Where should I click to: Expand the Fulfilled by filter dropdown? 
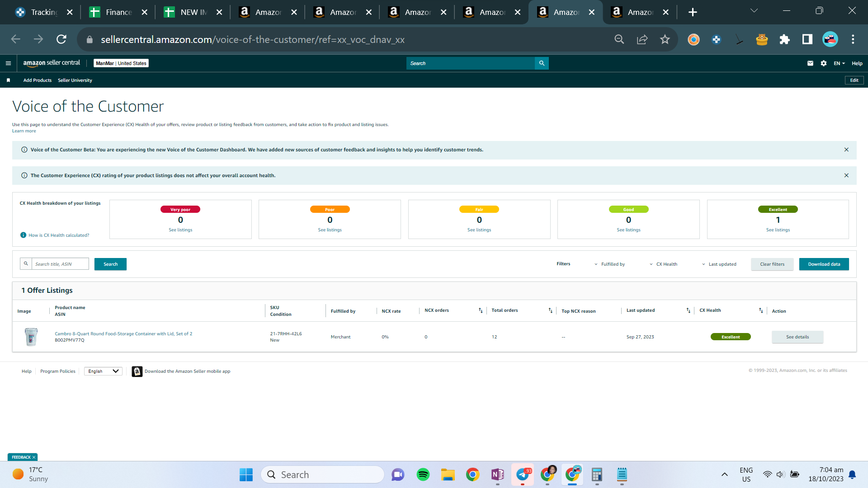point(609,264)
